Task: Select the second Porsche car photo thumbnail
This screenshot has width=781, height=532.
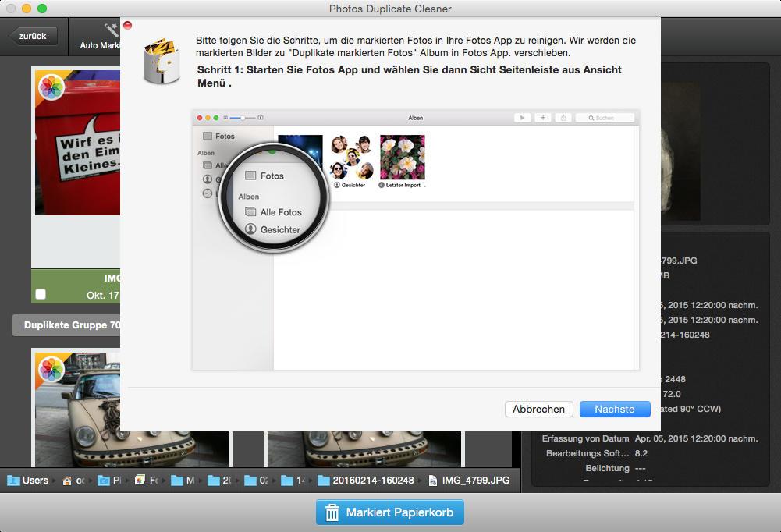Action: (364, 449)
